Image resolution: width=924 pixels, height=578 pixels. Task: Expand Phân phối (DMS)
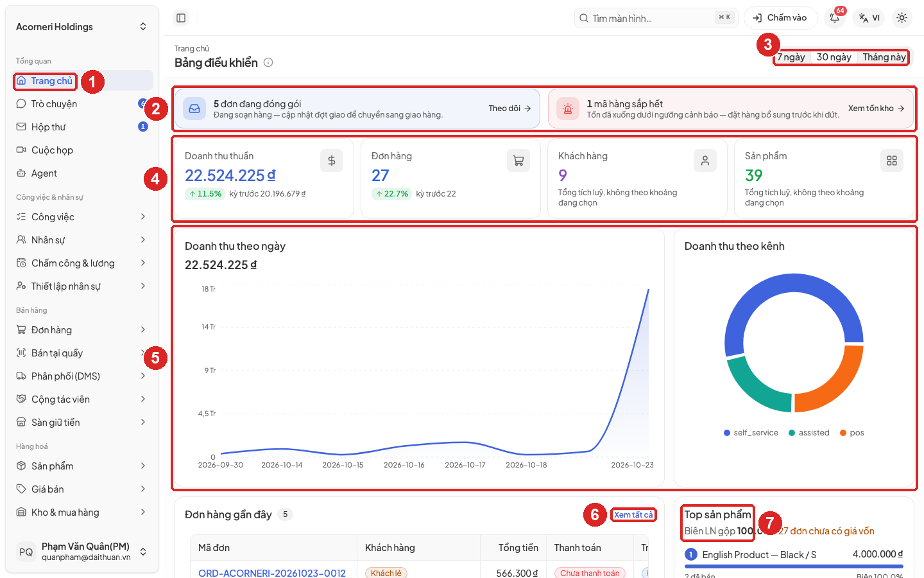pos(82,376)
